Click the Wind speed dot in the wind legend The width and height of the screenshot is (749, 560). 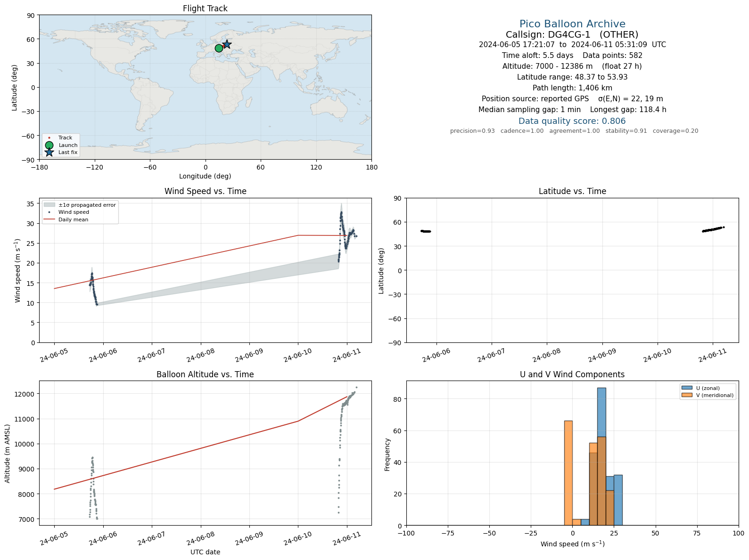(49, 212)
